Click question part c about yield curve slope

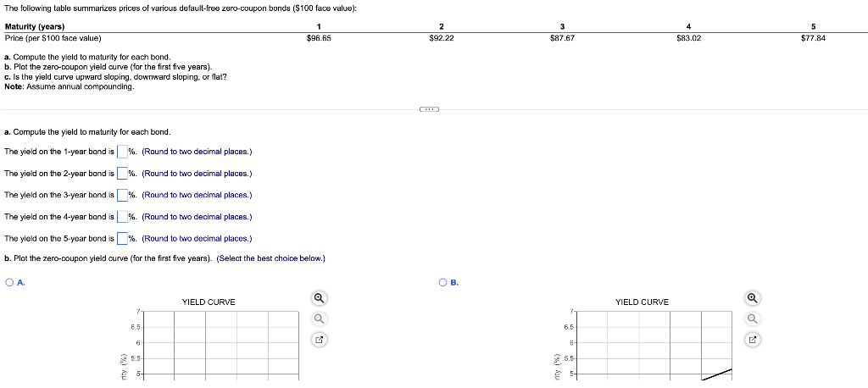click(x=115, y=77)
